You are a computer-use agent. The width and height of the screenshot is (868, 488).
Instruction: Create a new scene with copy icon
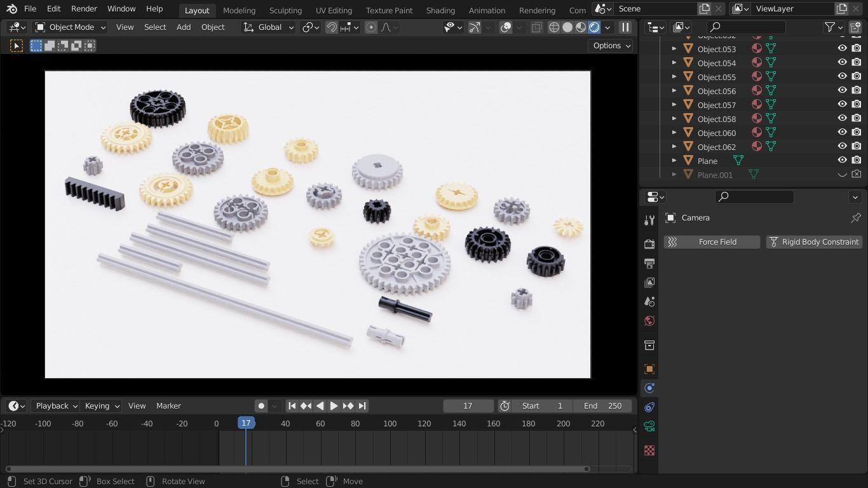coord(704,9)
